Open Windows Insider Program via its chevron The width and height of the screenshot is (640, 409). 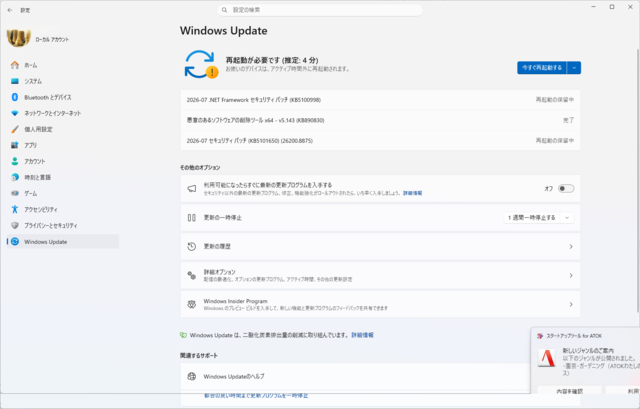coord(571,304)
